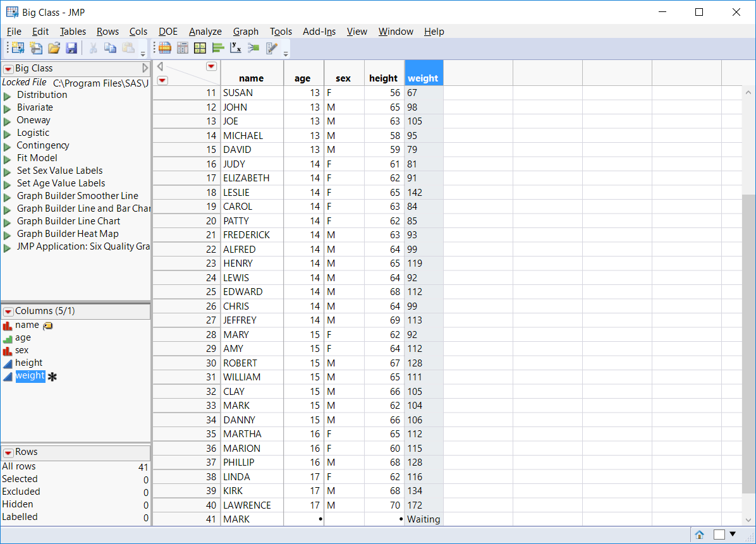This screenshot has height=544, width=756.
Task: Save the data table via the Save icon
Action: coord(72,48)
